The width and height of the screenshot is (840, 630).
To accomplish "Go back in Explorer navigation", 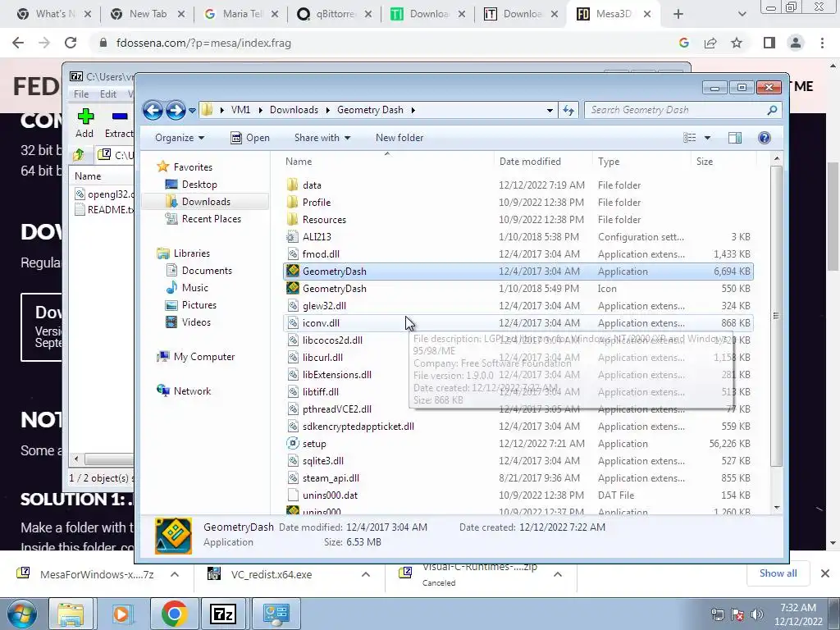I will coord(153,111).
